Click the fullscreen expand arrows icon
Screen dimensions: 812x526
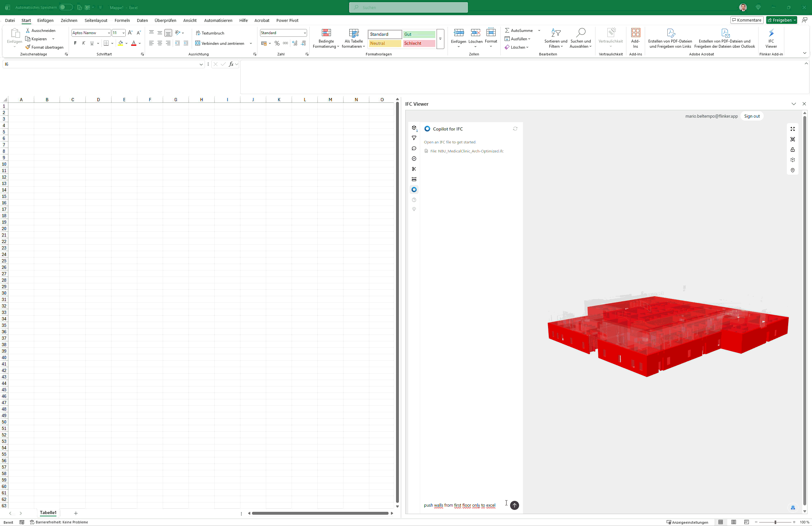793,129
